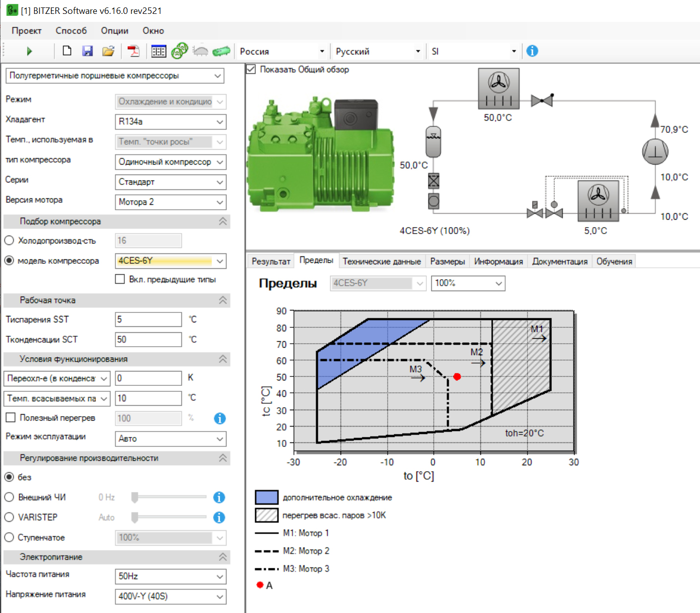This screenshot has width=700, height=613.
Task: Click the green vessel toolbar icon
Action: 222,51
